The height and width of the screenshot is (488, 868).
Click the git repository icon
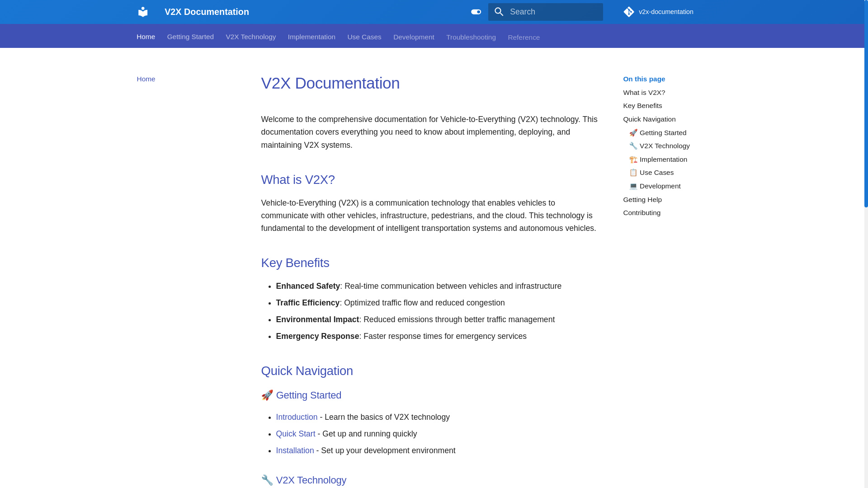pos(629,12)
